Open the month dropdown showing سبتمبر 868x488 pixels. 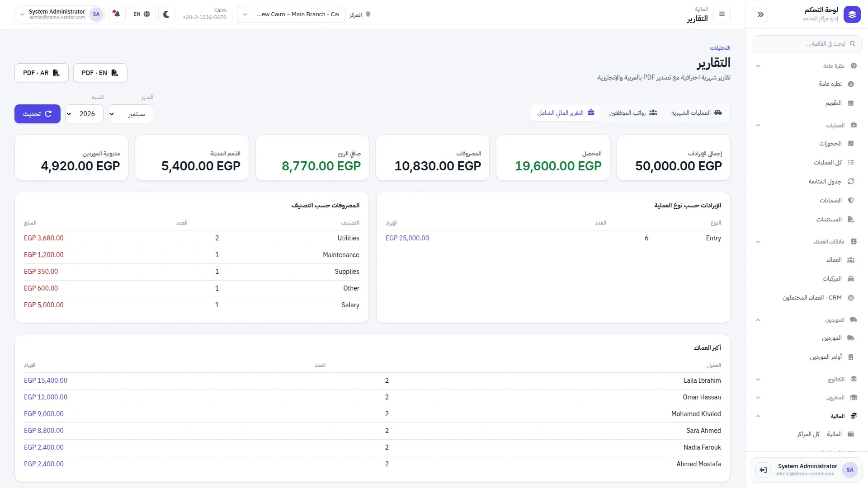pyautogui.click(x=131, y=114)
